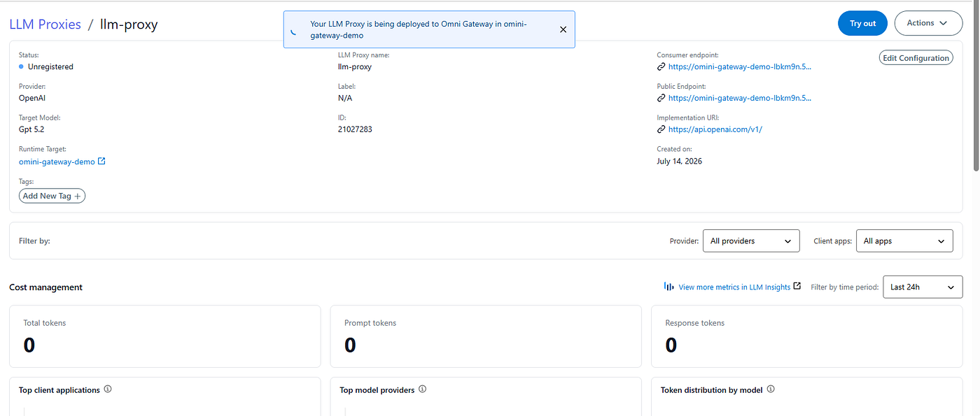Click the Target Model value Gpt 5.2

[x=31, y=130]
